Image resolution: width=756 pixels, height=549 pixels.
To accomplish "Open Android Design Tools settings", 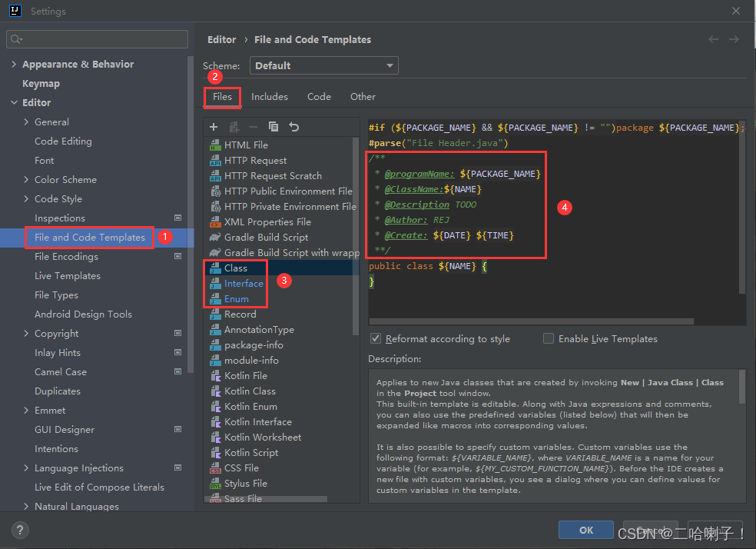I will 84,314.
